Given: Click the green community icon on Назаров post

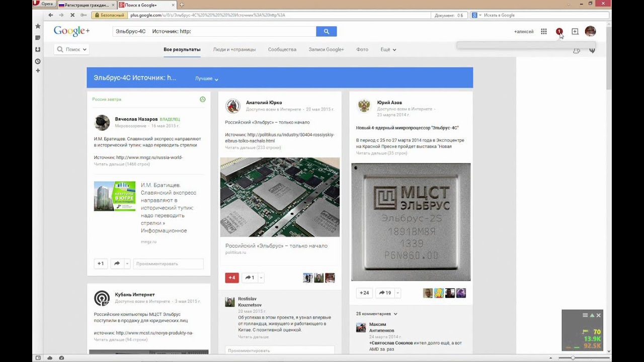Looking at the screenshot, I should [x=203, y=100].
